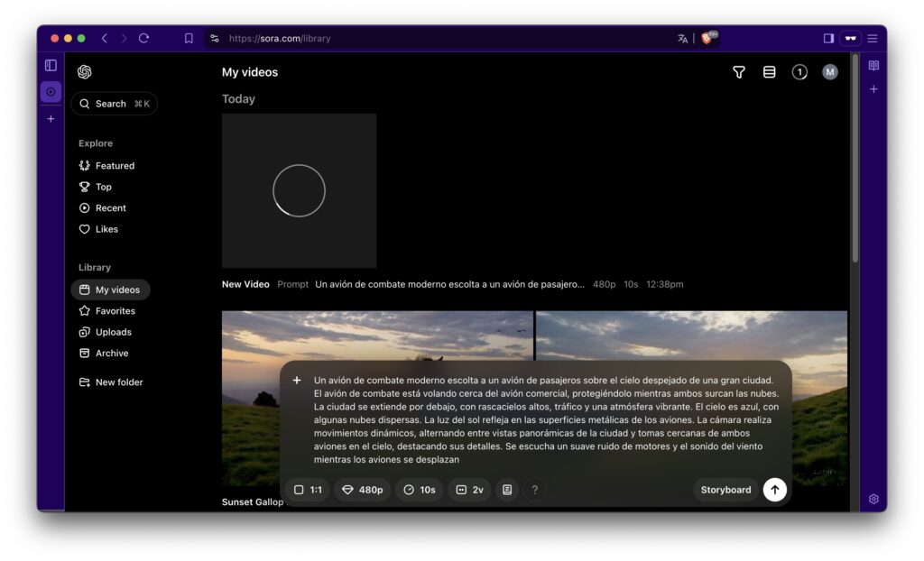This screenshot has height=561, width=924.
Task: Click the generating New Video thumbnail
Action: pyautogui.click(x=299, y=190)
